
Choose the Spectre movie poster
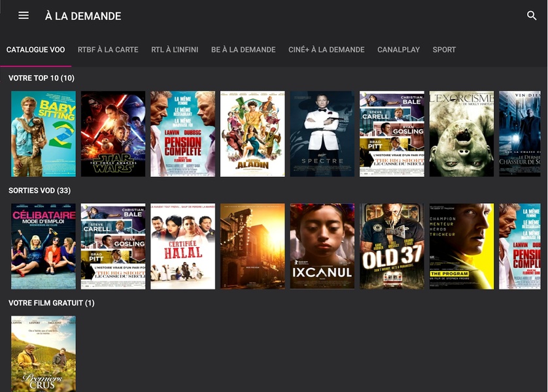(322, 134)
